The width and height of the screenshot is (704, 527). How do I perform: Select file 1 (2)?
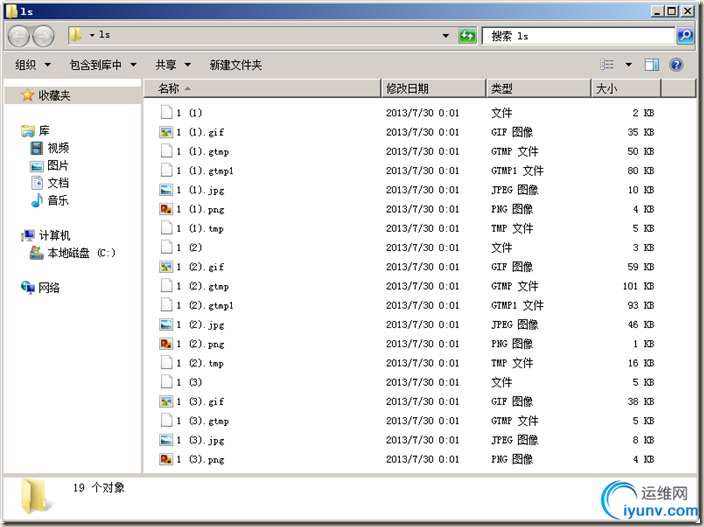189,247
